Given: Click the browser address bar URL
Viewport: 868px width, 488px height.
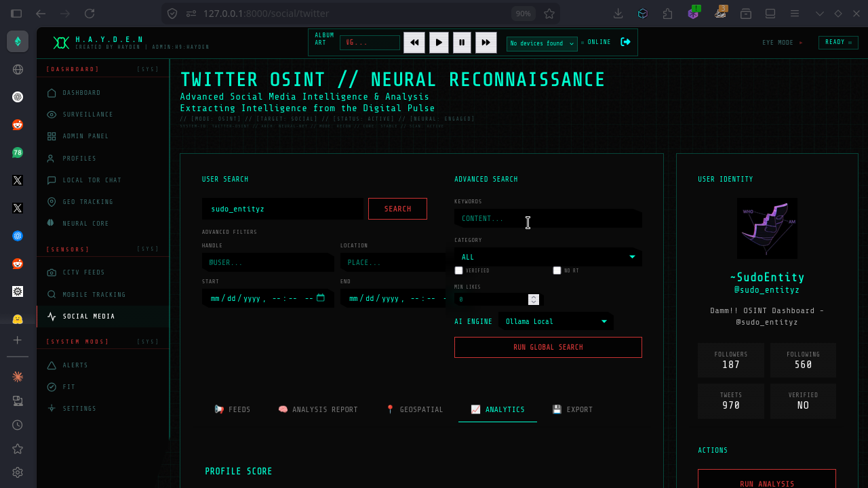Looking at the screenshot, I should click(266, 14).
